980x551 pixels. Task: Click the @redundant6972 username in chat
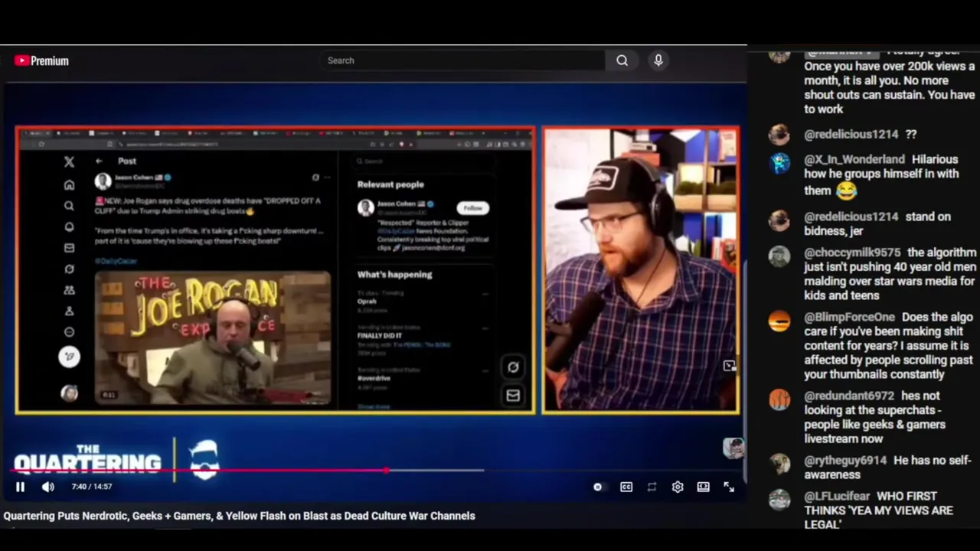click(x=849, y=396)
